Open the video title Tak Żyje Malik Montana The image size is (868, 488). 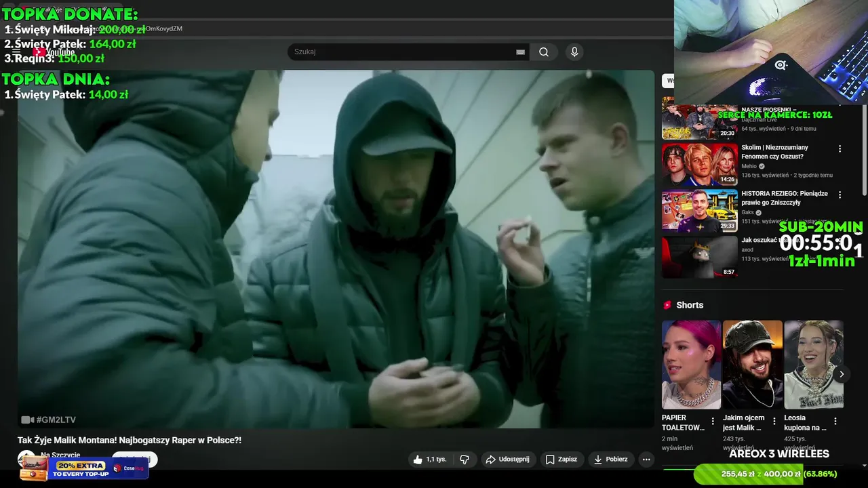(130, 441)
